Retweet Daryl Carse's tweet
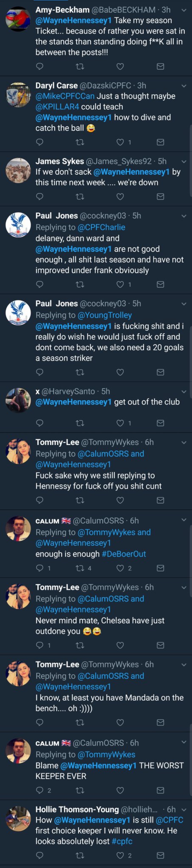Screen dimensions: 192x868 click(x=80, y=142)
